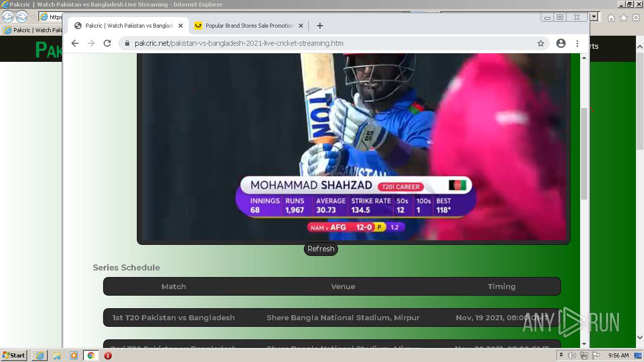Close the Pakcric Chrome tab

[x=180, y=26]
